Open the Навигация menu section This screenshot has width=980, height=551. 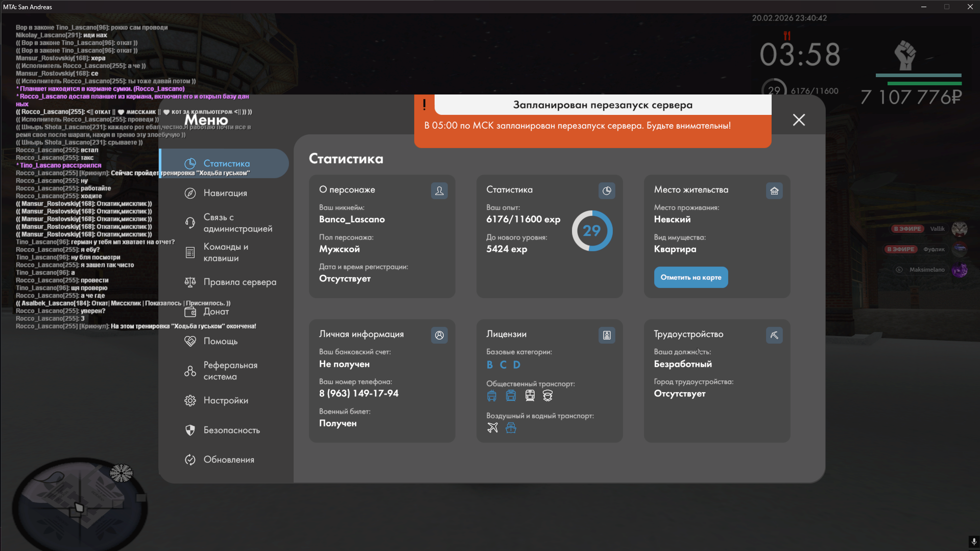click(225, 193)
